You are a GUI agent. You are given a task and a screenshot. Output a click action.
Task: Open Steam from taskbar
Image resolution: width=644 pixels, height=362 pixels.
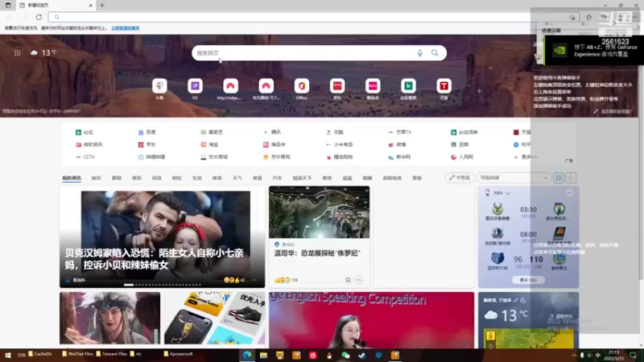tap(361, 355)
